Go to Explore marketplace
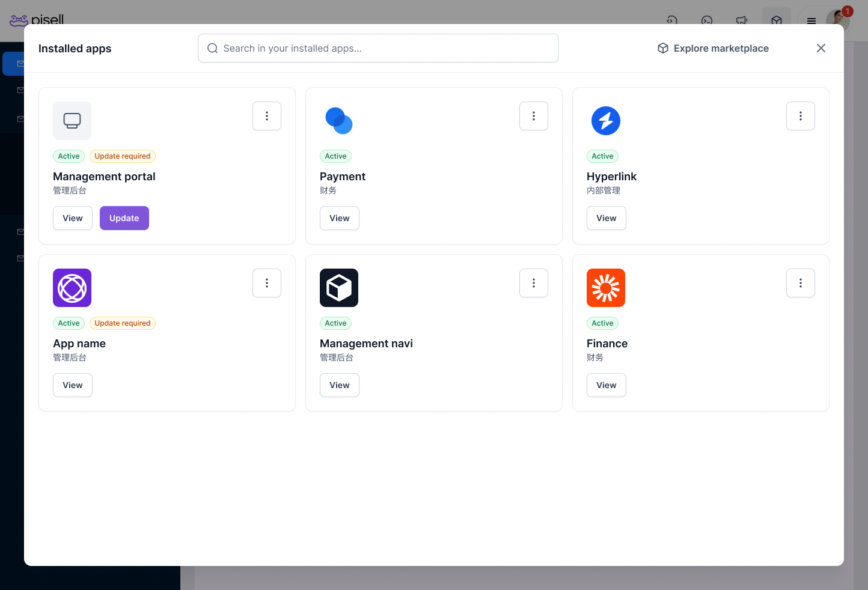The height and width of the screenshot is (590, 868). [x=713, y=48]
